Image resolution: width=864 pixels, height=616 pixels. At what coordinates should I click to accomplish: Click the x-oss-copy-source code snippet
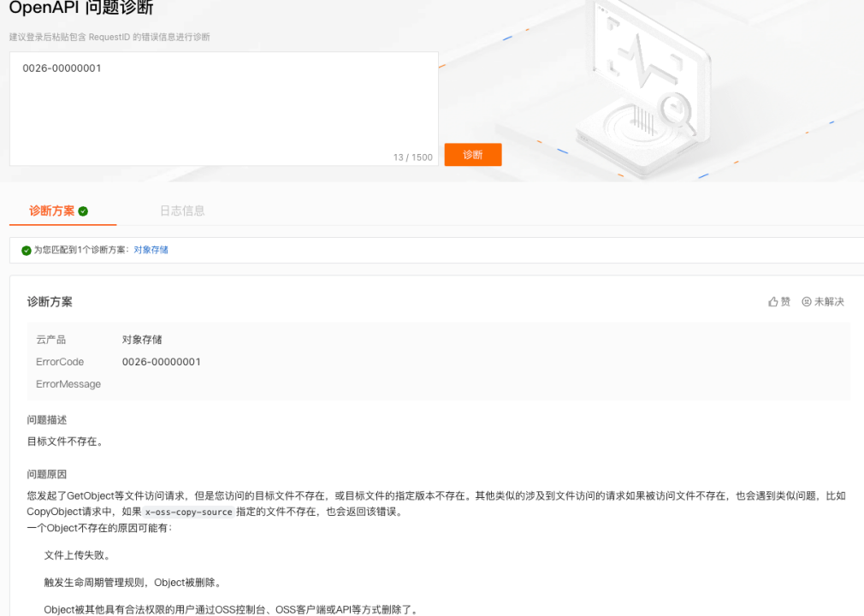[x=188, y=512]
